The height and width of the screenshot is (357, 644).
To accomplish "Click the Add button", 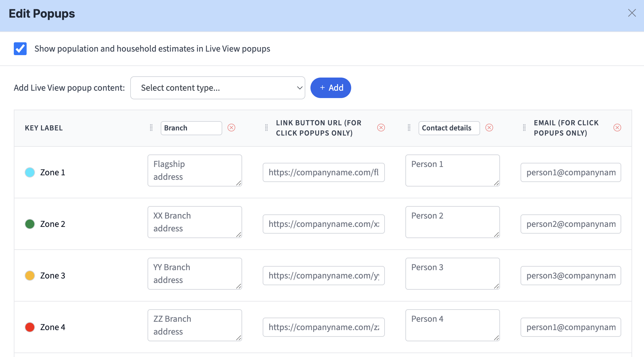I will click(331, 88).
